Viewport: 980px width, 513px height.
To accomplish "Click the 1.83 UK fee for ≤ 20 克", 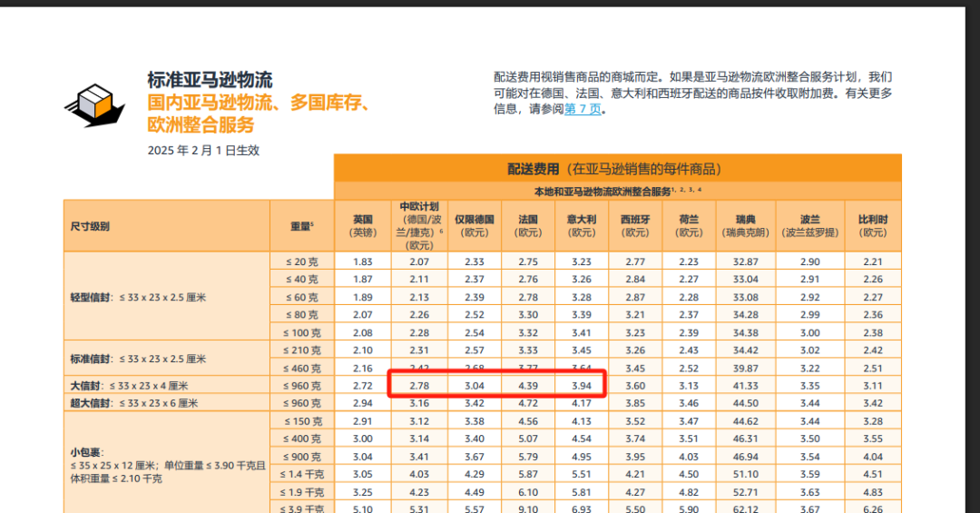I will pos(362,262).
